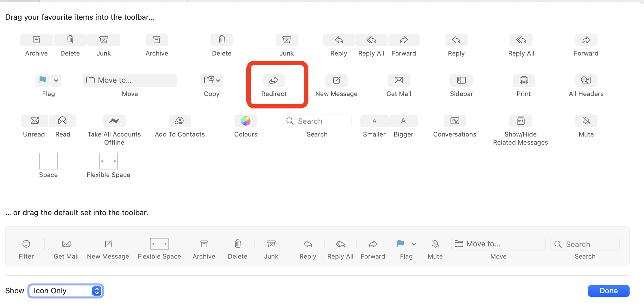Select the standalone Delete trash icon in favourites

(x=222, y=40)
